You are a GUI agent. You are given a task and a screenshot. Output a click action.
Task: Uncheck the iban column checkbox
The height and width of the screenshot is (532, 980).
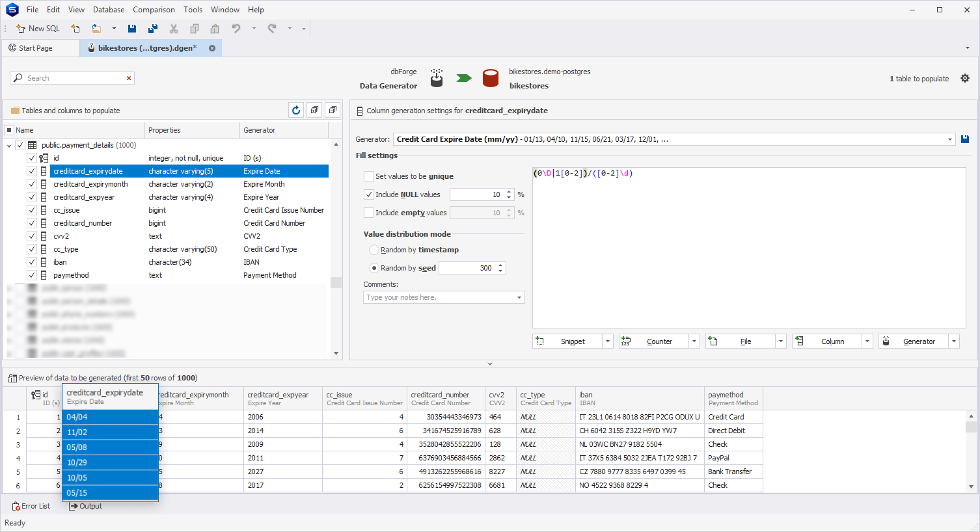pos(31,262)
